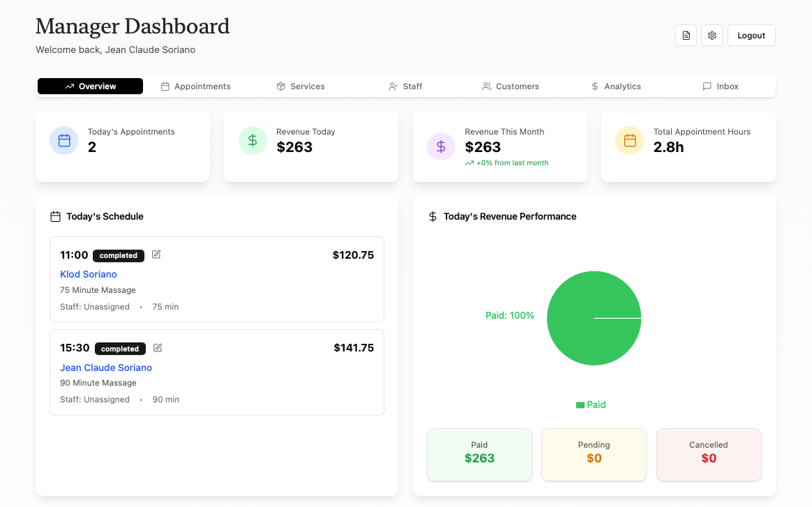The width and height of the screenshot is (812, 507).
Task: Go to the Staff tab
Action: click(405, 86)
